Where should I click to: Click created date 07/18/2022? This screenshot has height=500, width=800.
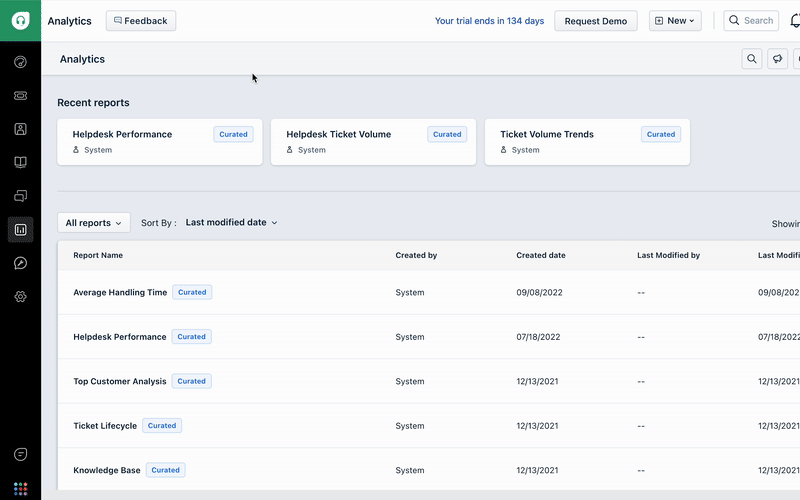pyautogui.click(x=538, y=337)
